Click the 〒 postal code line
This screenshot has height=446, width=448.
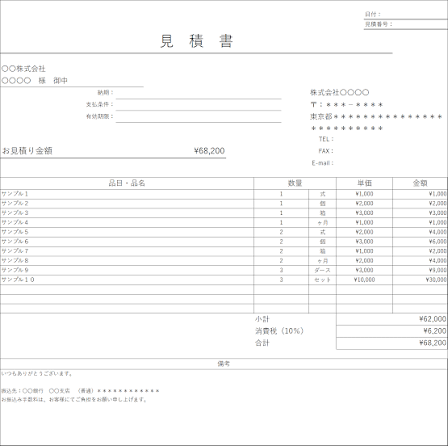(x=347, y=105)
